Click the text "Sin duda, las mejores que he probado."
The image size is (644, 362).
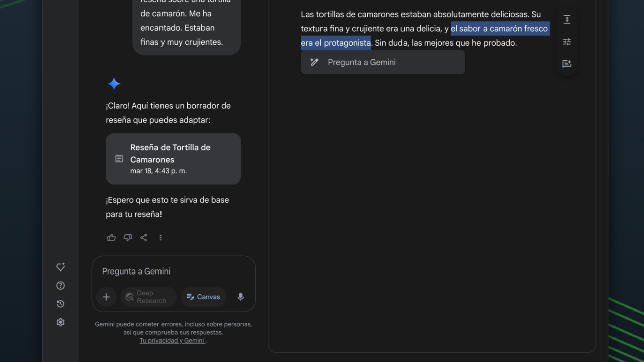click(446, 43)
